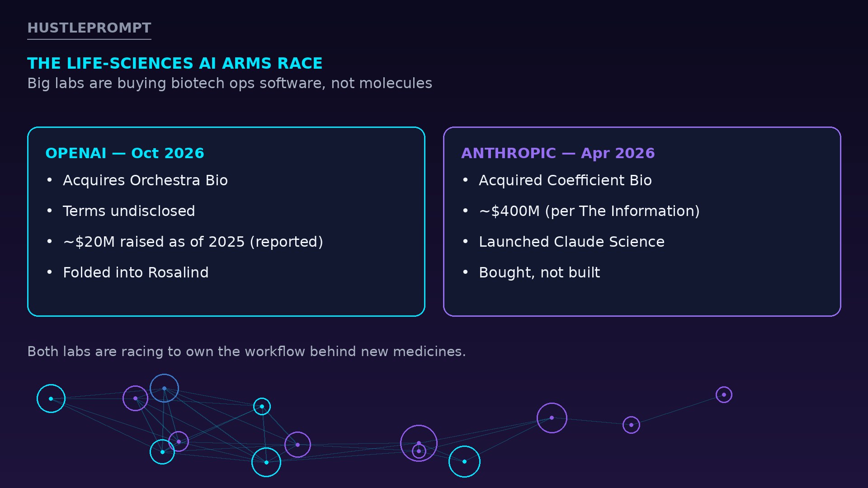Select the title "THE LIFE-SCIENCES AI ARMS RACE"
868x488 pixels.
coord(175,63)
